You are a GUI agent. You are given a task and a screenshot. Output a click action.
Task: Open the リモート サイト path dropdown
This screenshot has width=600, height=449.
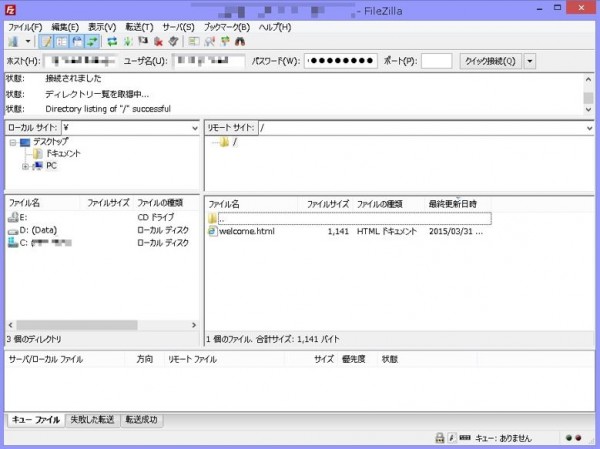[x=589, y=128]
